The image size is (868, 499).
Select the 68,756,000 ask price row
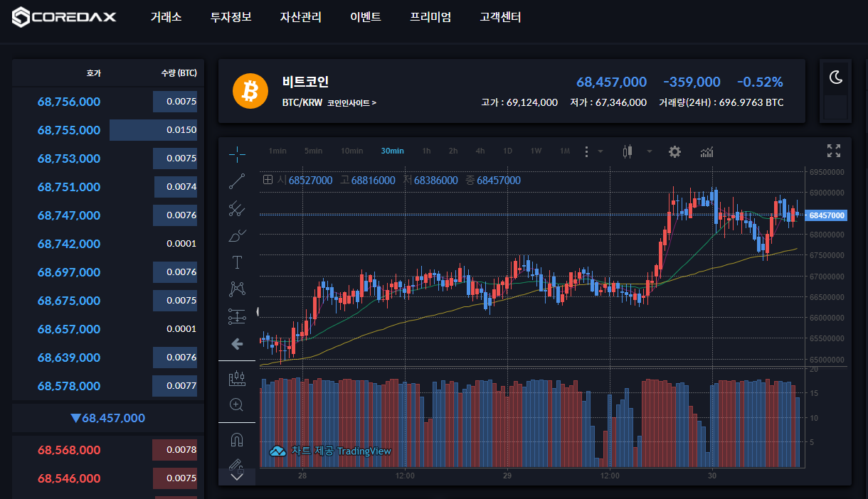(69, 102)
